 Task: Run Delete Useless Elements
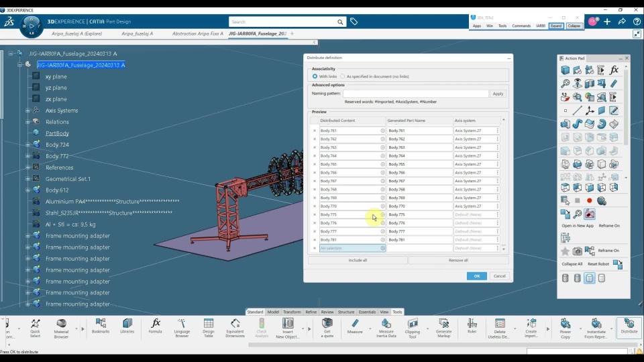click(x=499, y=328)
